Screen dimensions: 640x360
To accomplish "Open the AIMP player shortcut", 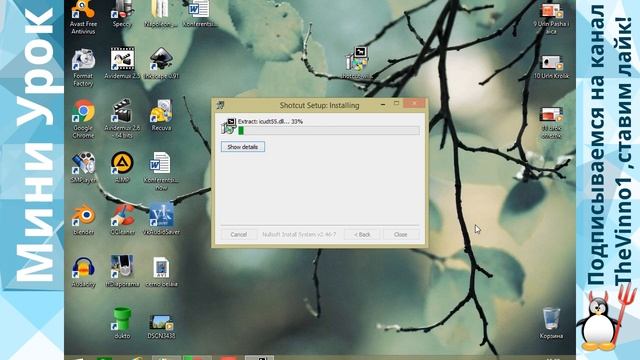I will [x=122, y=167].
